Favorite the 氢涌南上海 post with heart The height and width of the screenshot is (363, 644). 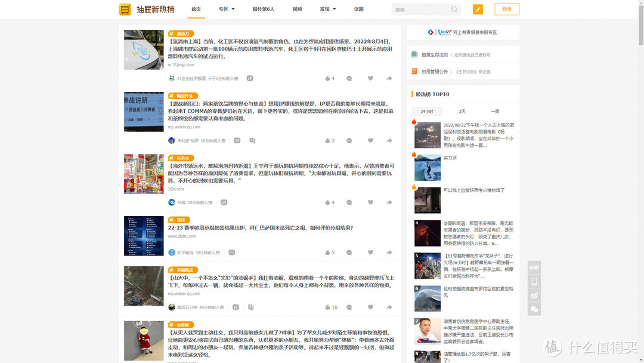click(x=370, y=78)
